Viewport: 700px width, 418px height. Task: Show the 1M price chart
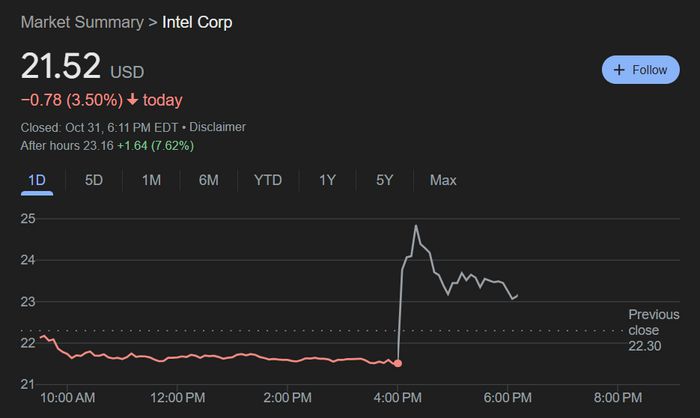coord(151,180)
